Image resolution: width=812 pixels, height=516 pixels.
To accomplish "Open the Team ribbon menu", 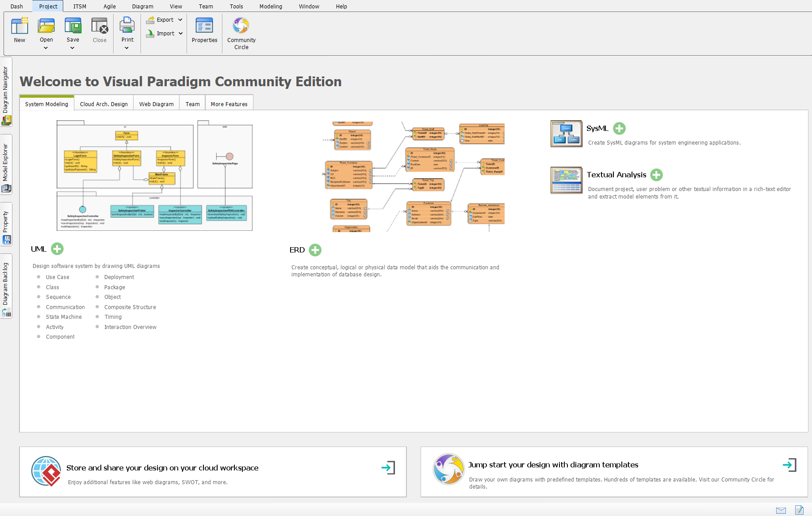I will click(x=206, y=6).
